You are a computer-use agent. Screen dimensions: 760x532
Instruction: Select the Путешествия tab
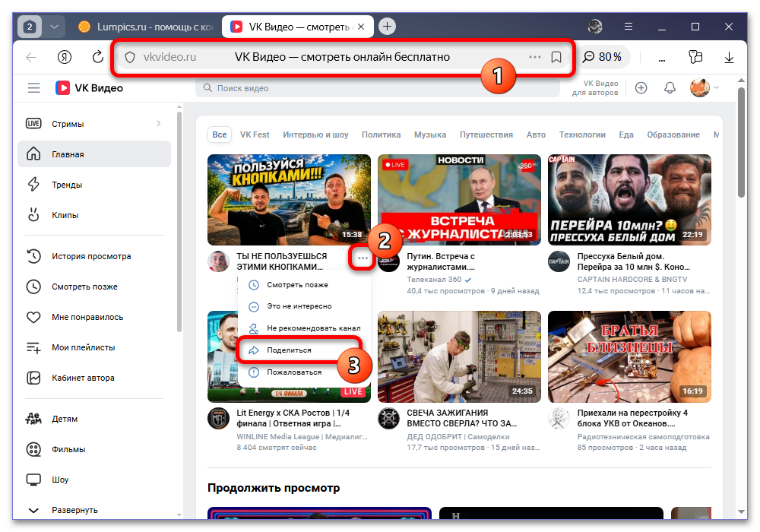[486, 135]
